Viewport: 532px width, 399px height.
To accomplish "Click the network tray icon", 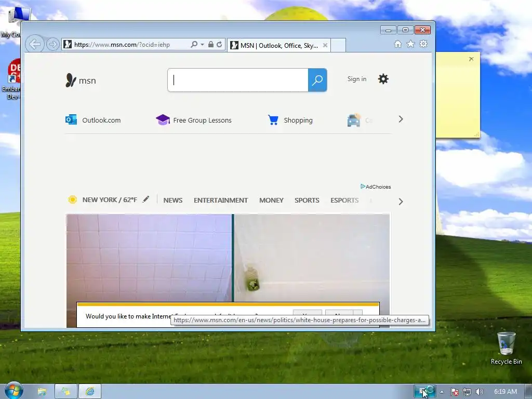I will click(x=467, y=392).
